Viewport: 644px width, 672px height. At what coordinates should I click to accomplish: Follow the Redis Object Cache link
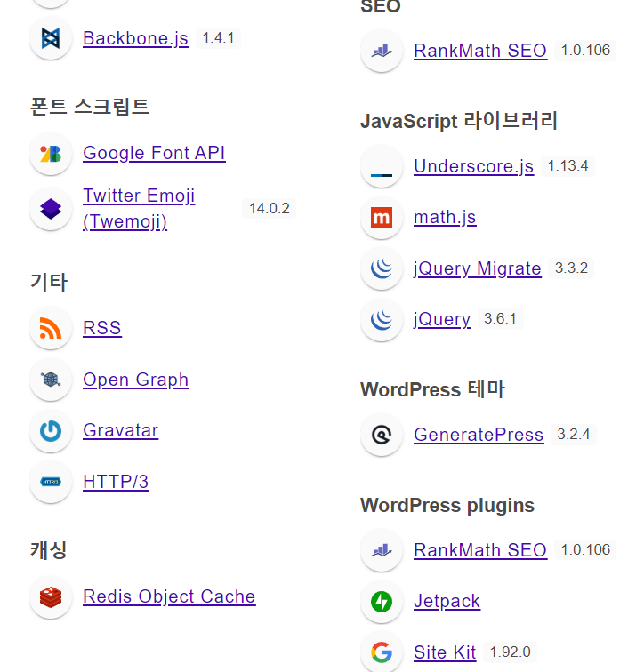click(169, 596)
